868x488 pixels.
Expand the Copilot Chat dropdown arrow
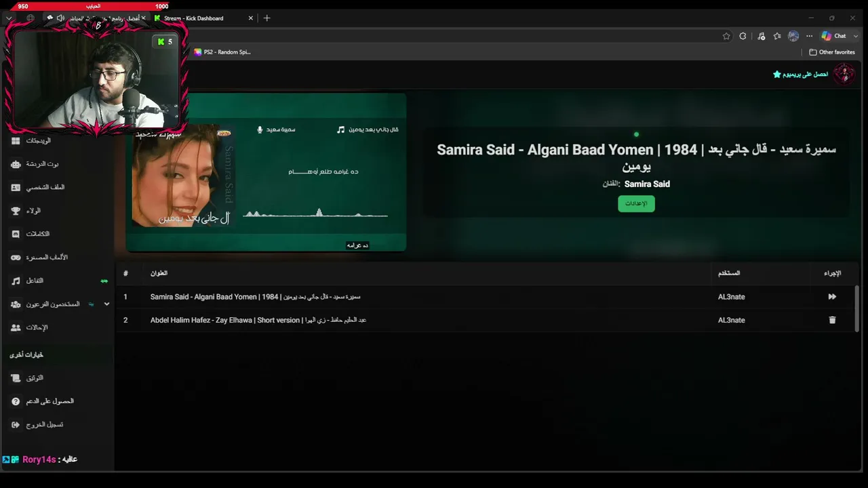(x=856, y=36)
